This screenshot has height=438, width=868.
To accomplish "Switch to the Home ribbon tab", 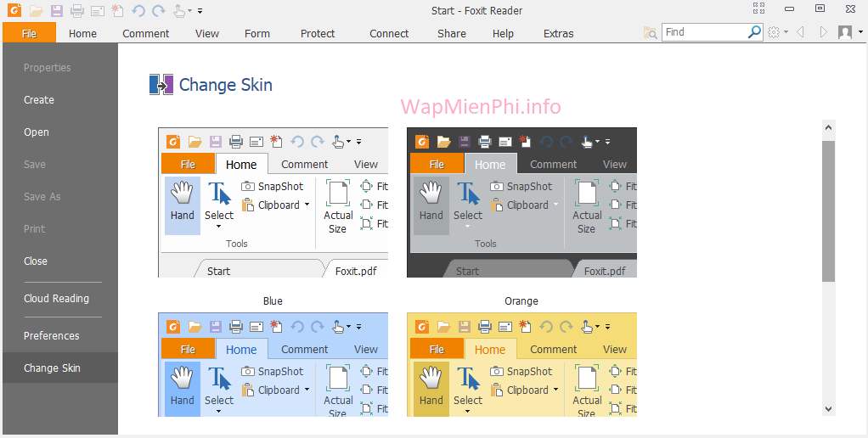I will (82, 34).
